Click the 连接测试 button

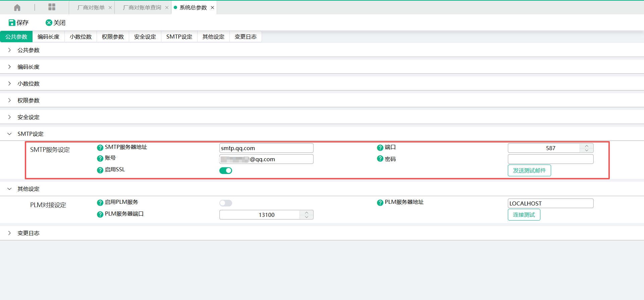(524, 215)
